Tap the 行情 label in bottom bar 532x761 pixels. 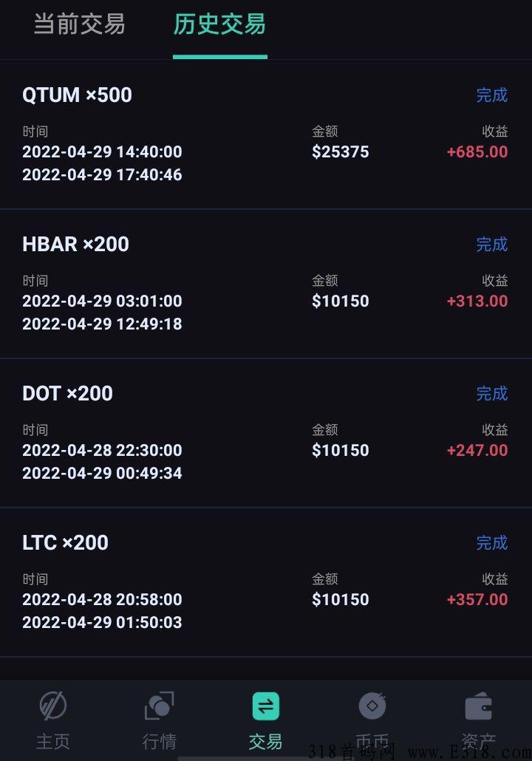[x=159, y=742]
